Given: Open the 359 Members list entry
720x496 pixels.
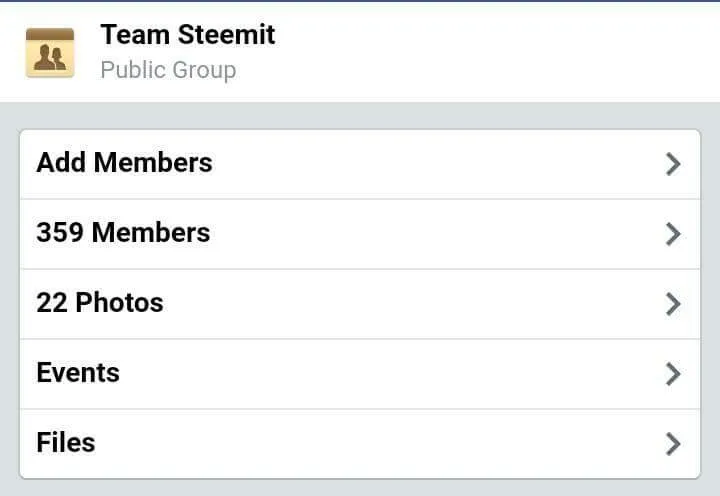Looking at the screenshot, I should point(360,234).
